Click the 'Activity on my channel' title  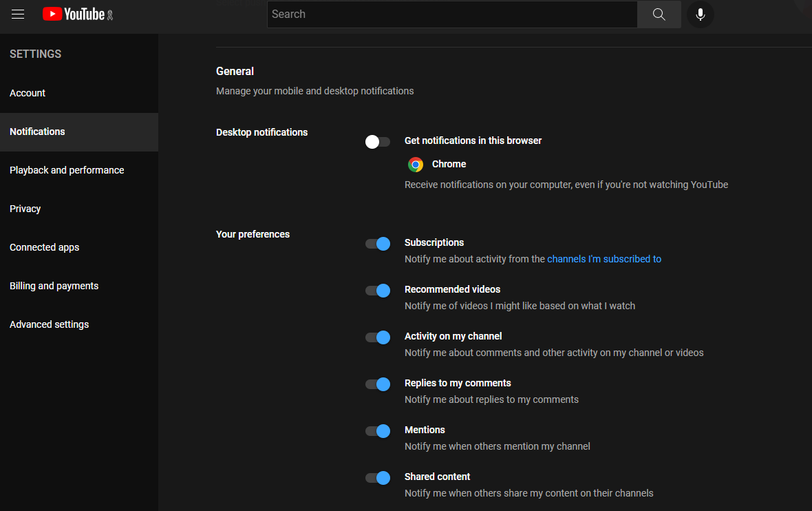click(453, 336)
